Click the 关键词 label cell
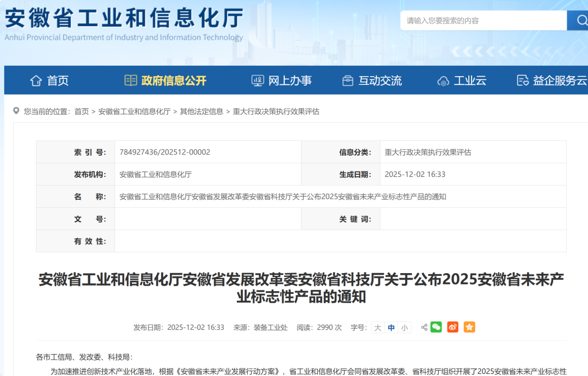The image size is (588, 376). click(341, 219)
